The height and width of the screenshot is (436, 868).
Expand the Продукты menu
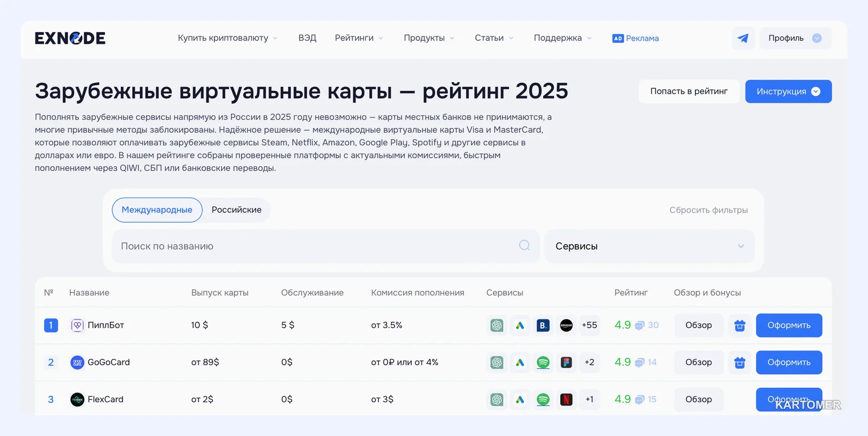pos(429,38)
